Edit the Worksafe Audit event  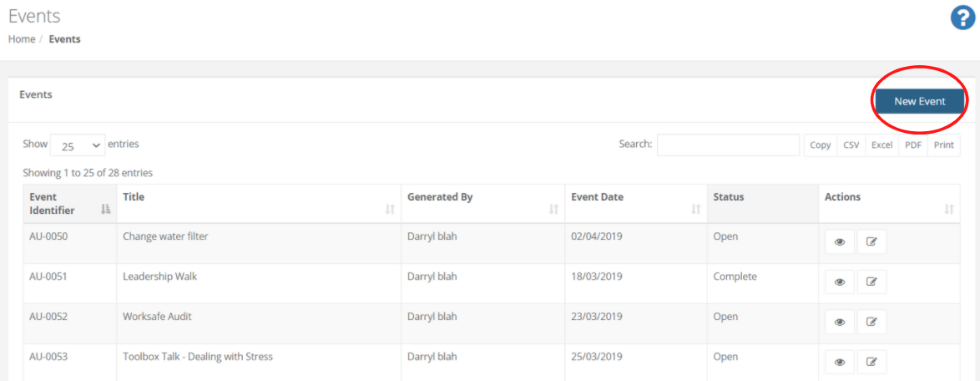tap(871, 323)
